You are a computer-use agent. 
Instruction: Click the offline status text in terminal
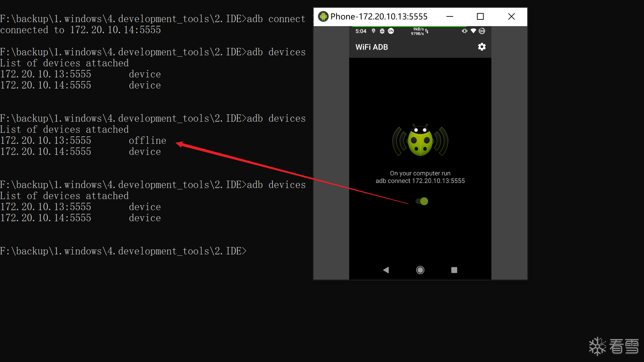tap(147, 140)
